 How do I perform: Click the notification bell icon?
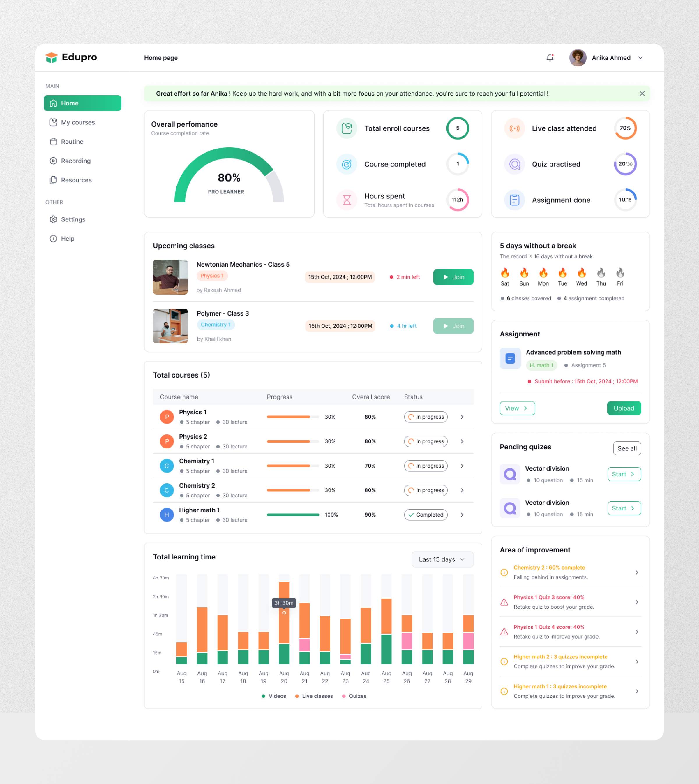click(x=550, y=57)
